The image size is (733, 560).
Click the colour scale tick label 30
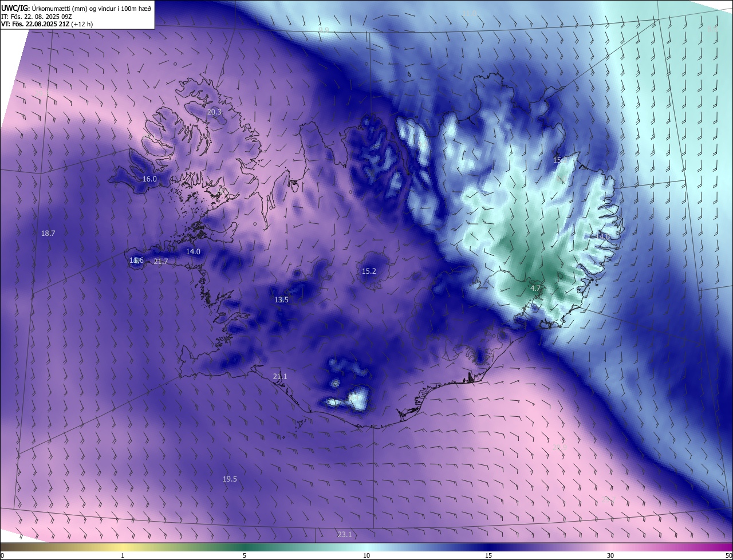[x=610, y=555]
